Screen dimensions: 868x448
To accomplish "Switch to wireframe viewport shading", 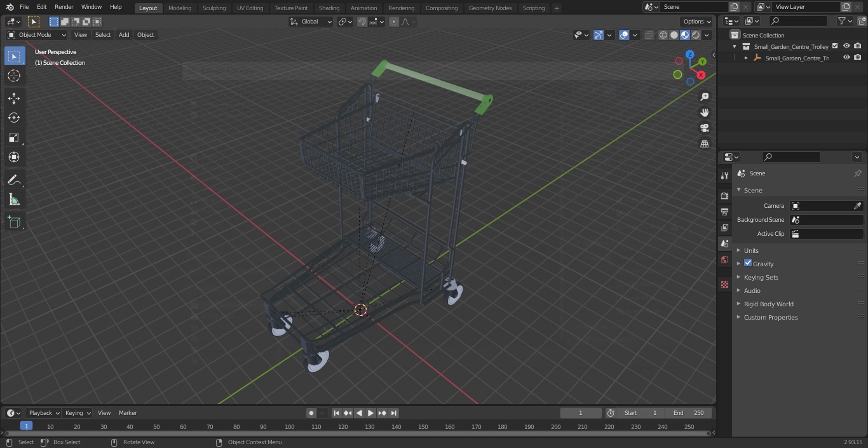I will pos(663,35).
